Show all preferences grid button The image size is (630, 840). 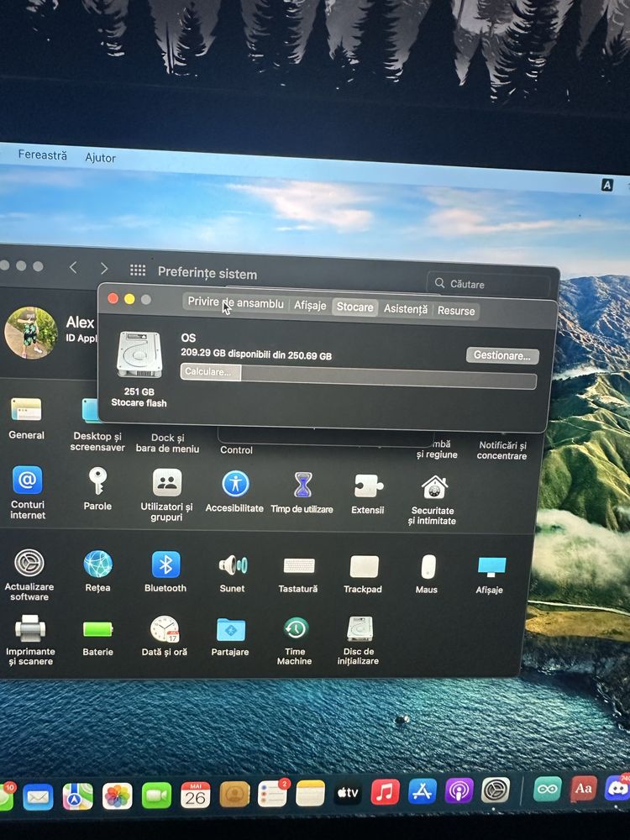pos(138,270)
